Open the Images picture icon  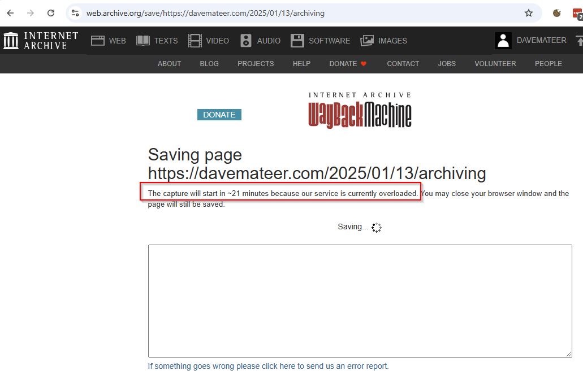tap(367, 41)
